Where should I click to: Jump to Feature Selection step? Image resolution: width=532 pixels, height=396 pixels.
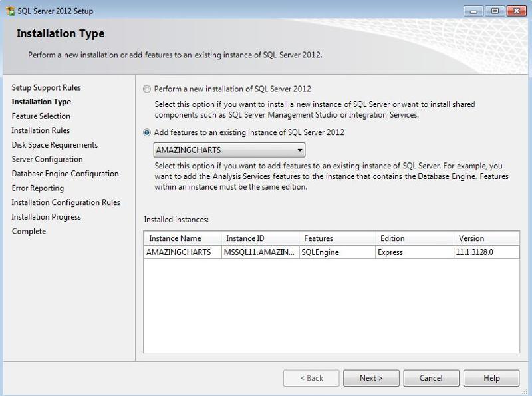(x=41, y=116)
